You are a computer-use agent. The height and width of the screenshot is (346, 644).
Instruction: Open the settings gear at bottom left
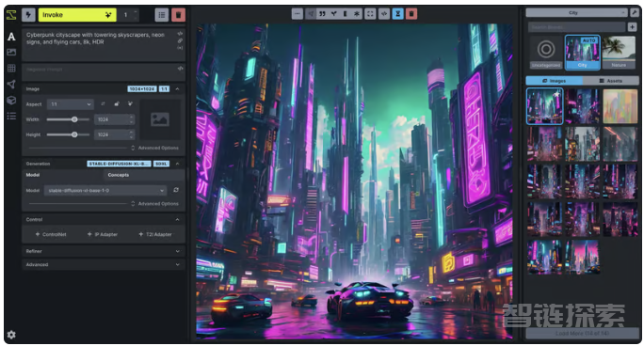click(11, 335)
